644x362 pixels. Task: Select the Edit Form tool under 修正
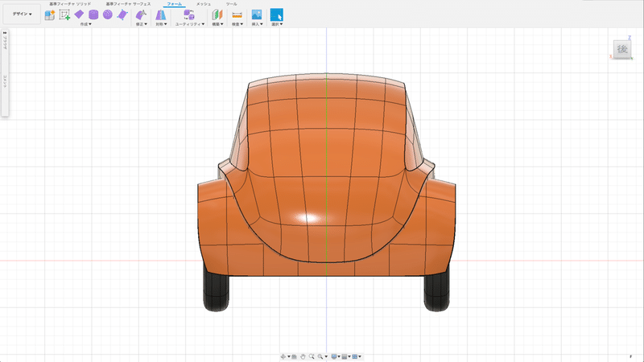click(140, 14)
